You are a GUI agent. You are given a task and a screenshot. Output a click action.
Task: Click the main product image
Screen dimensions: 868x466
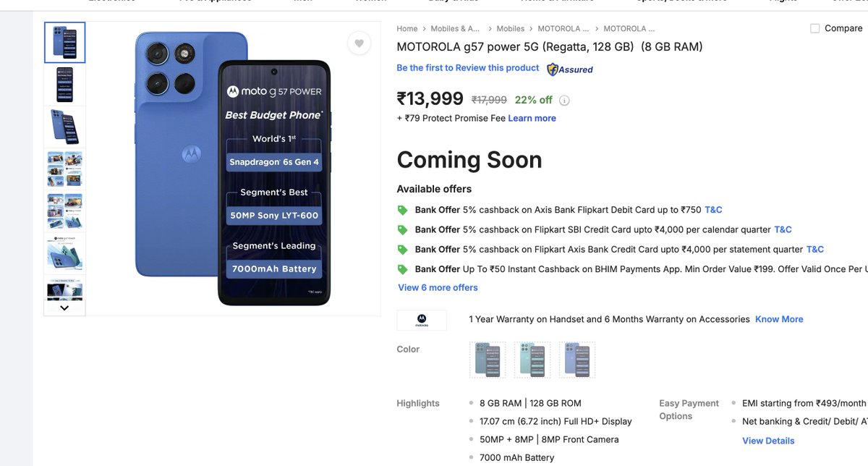click(x=233, y=168)
